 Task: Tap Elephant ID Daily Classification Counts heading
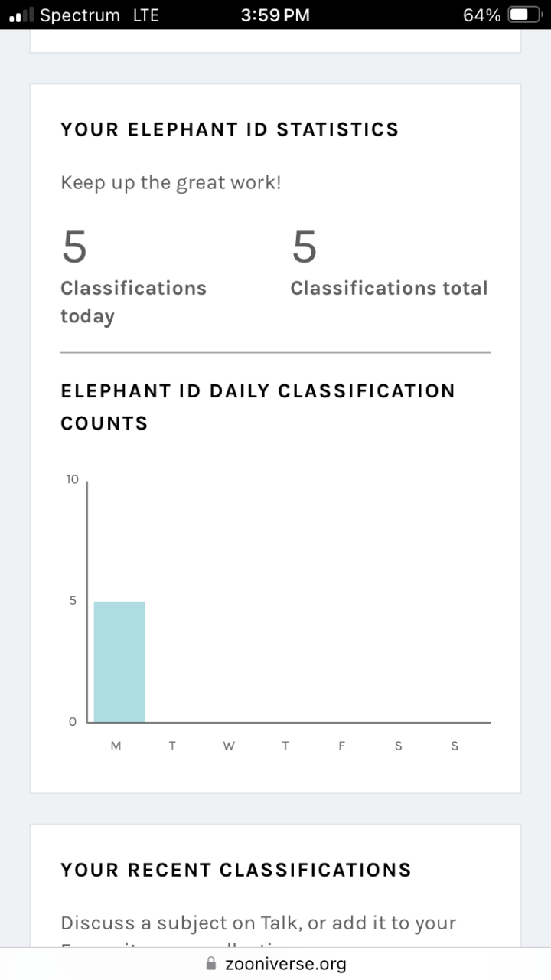pyautogui.click(x=258, y=407)
